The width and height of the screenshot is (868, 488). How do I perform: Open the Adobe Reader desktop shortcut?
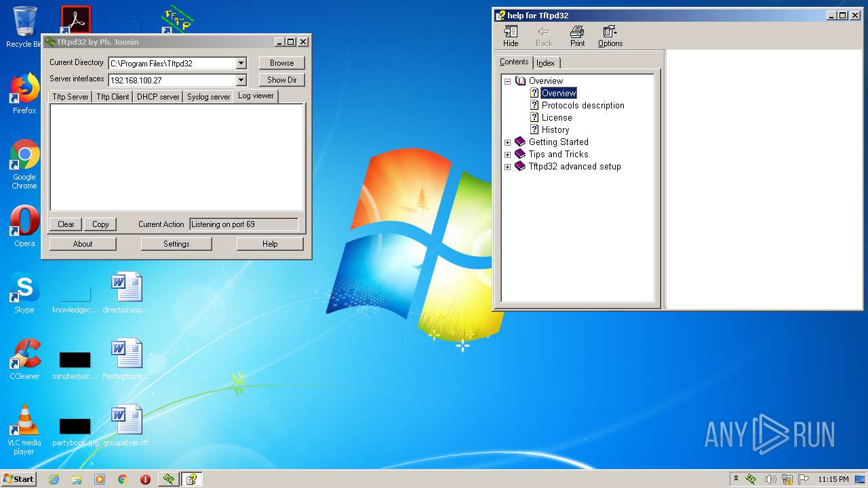(x=75, y=20)
